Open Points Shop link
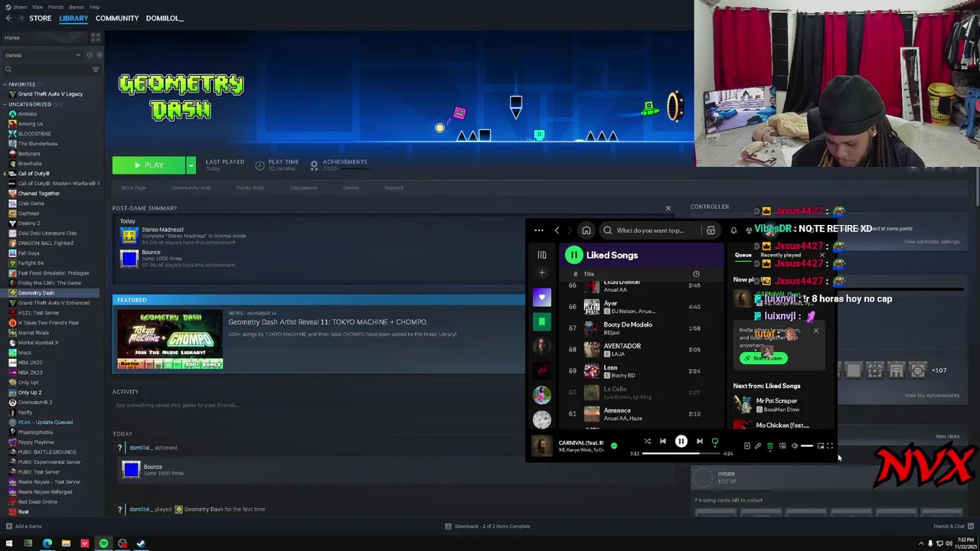The image size is (980, 551). click(x=250, y=187)
